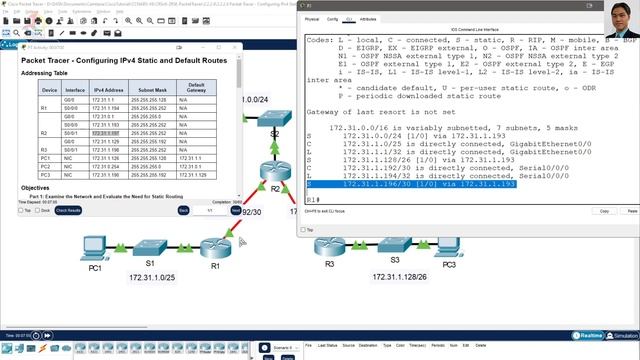Open the Config tab in R1 window
Image resolution: width=640 pixels, height=360 pixels.
[332, 19]
